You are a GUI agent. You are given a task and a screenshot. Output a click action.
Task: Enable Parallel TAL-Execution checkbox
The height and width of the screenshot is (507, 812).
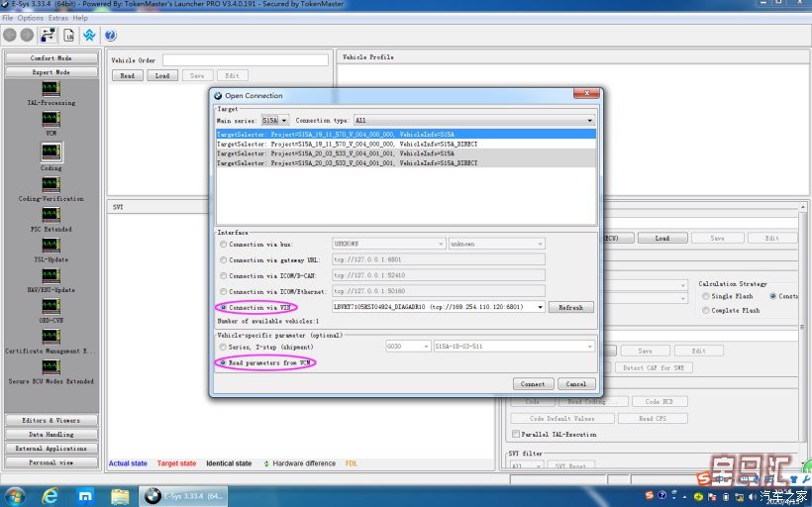pos(515,434)
